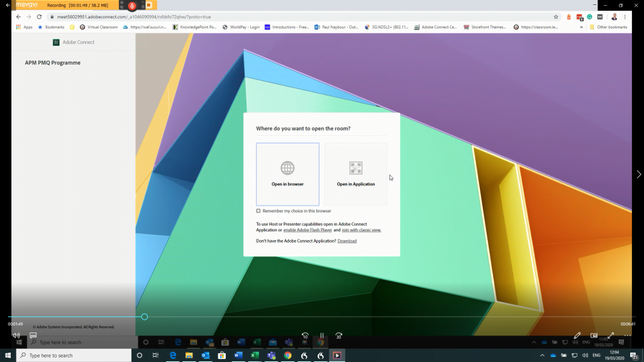
Task: Skip forward 30 seconds in video
Action: pos(338,336)
